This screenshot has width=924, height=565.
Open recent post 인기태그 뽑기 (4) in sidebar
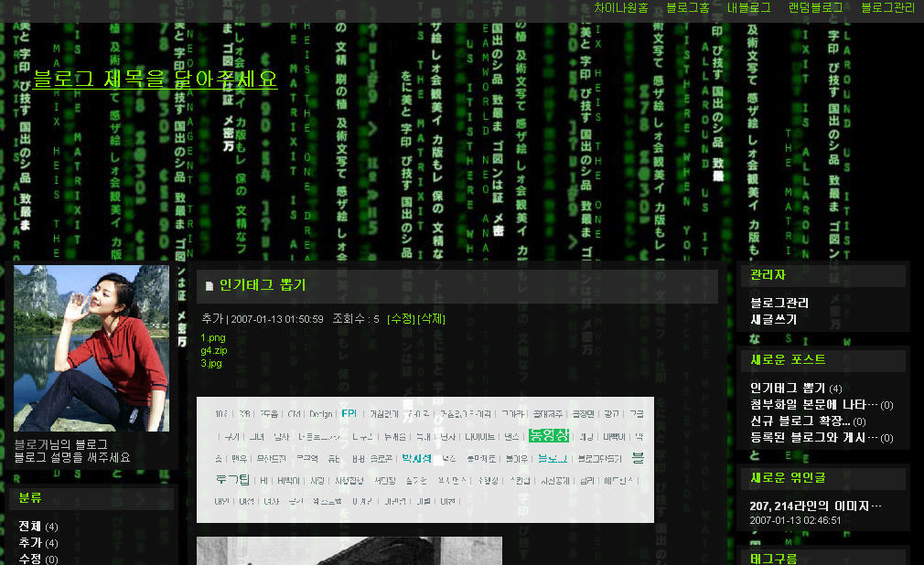[796, 389]
